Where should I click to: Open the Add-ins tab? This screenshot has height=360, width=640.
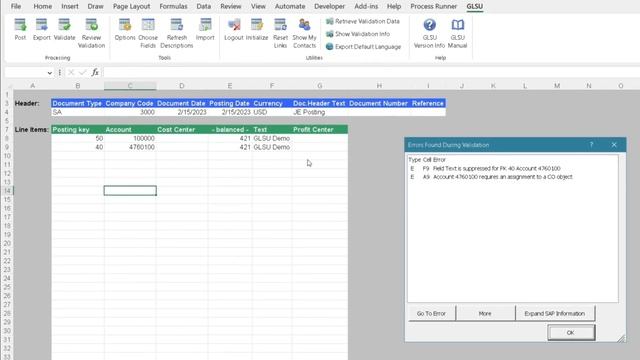pos(366,7)
